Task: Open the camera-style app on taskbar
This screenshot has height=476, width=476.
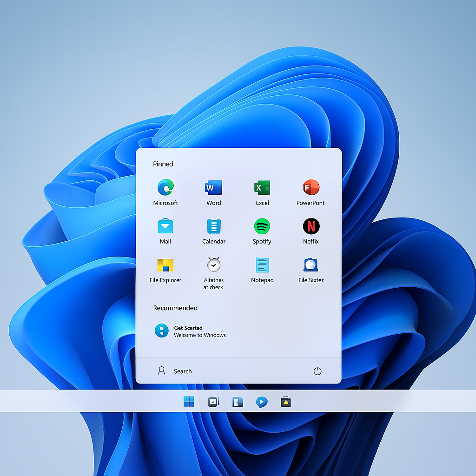Action: click(x=213, y=402)
